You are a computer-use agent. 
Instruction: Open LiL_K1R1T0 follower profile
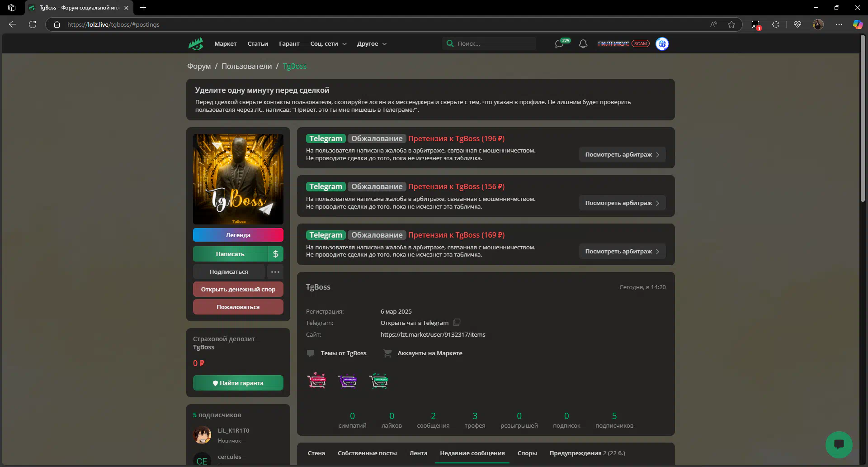pos(234,430)
